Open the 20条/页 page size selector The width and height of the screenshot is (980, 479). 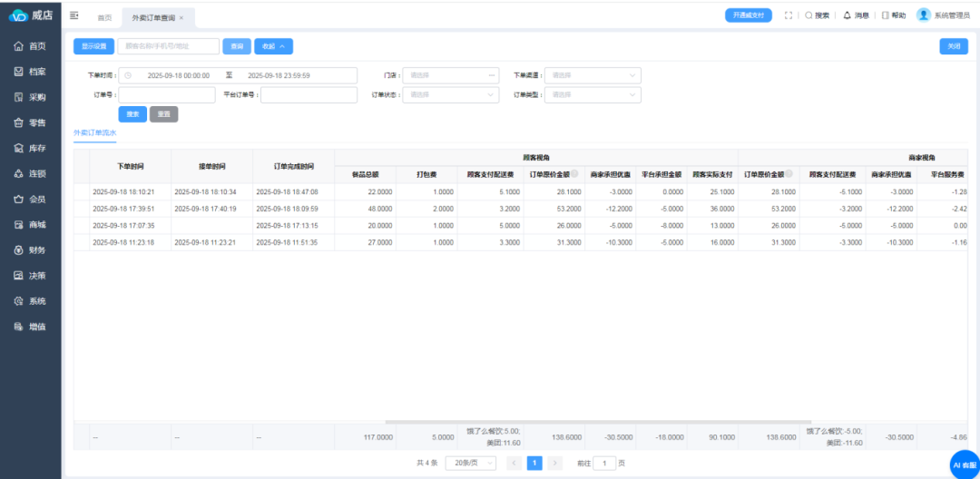click(x=470, y=463)
